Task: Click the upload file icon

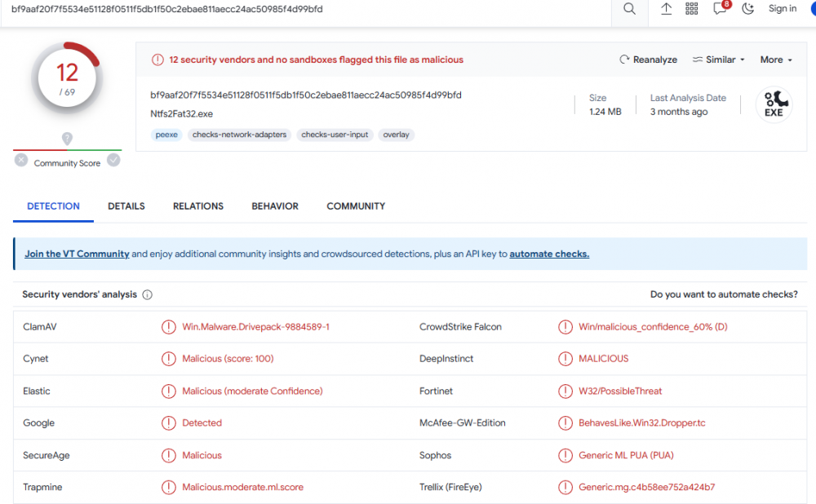Action: pyautogui.click(x=666, y=9)
